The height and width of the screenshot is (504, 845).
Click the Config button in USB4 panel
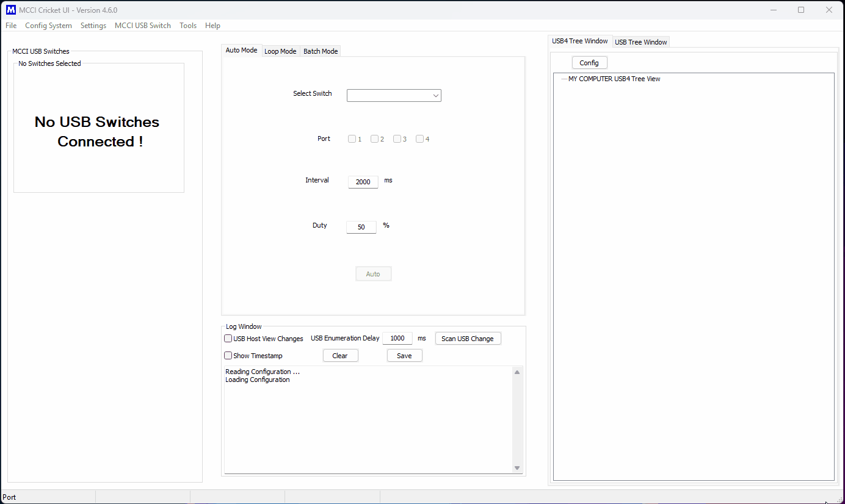(x=589, y=63)
